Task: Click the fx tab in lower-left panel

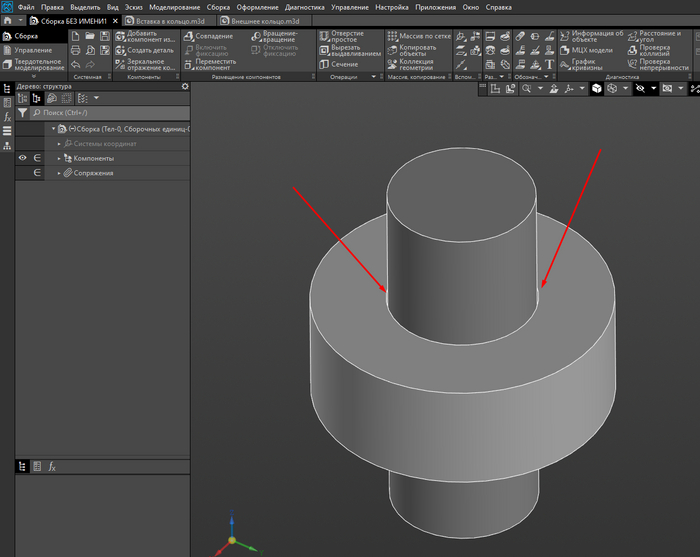Action: click(52, 467)
